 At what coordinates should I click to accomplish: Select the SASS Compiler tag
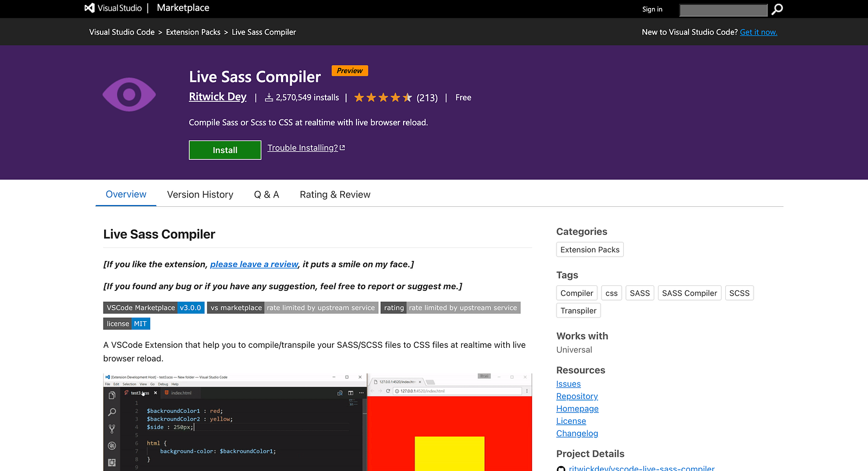(690, 293)
